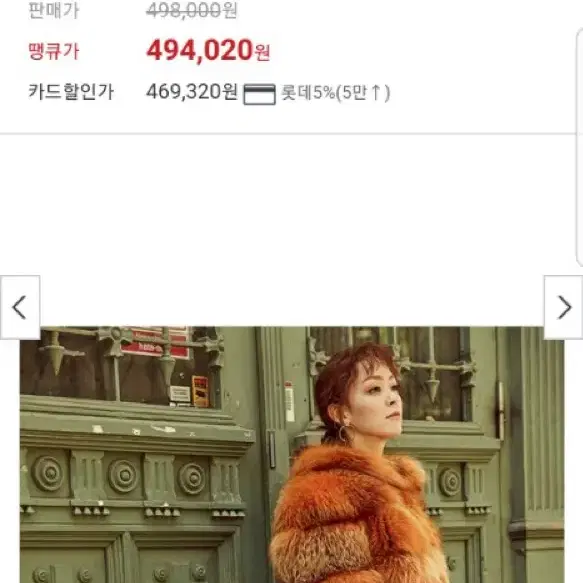This screenshot has height=583, width=583.
Task: Open the model photo in orange fur coat
Action: tap(292, 454)
